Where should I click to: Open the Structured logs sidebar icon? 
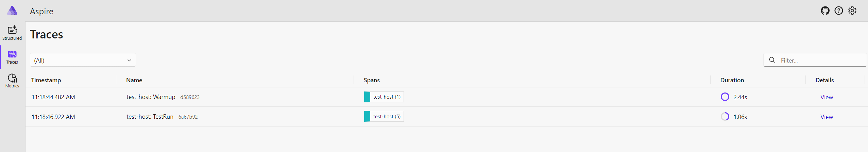(12, 33)
